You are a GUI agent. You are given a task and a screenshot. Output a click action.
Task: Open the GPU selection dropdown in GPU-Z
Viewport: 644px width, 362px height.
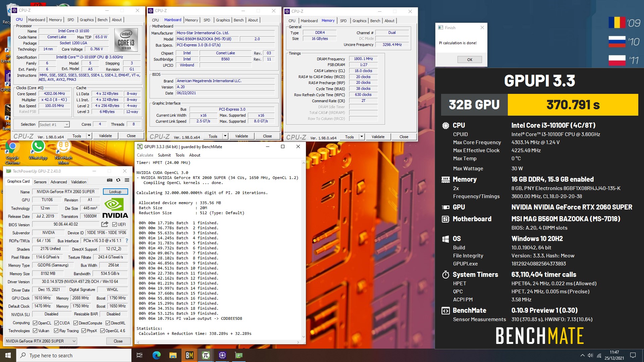(x=41, y=341)
